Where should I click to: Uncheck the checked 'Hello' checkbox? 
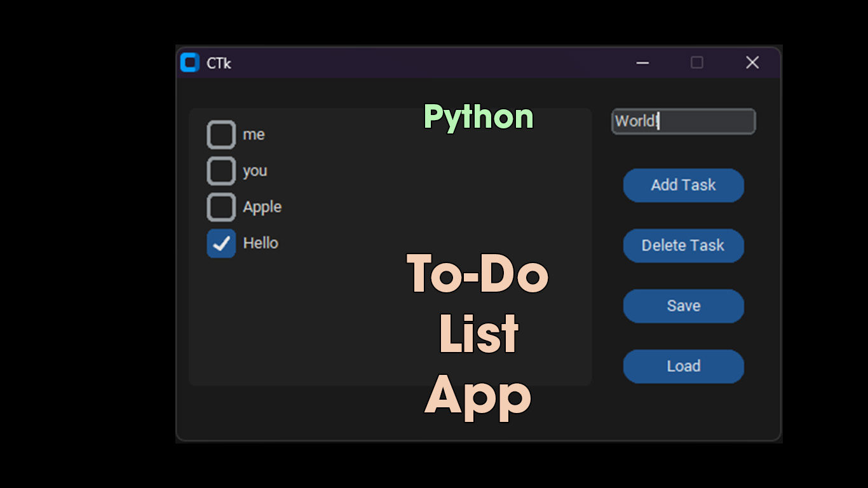221,243
